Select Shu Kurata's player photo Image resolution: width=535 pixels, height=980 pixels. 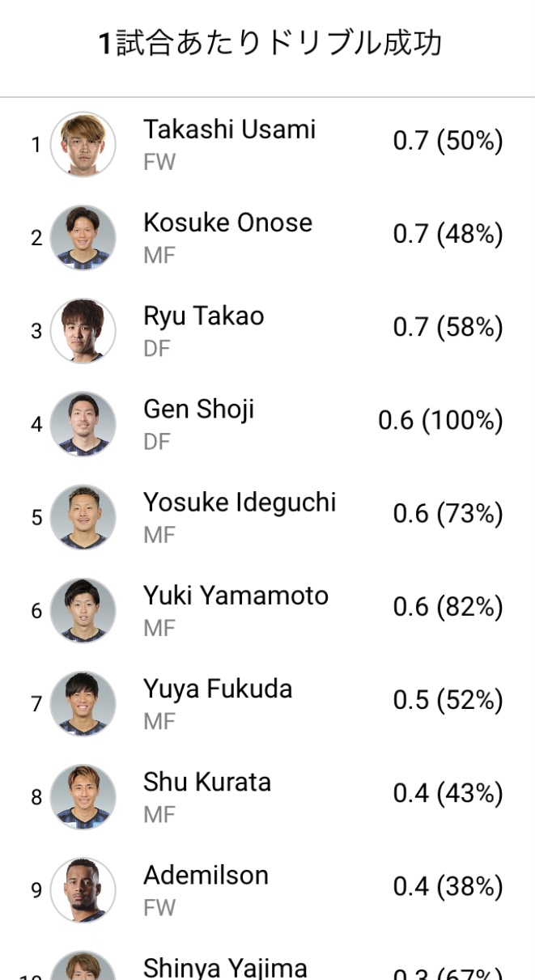point(83,796)
